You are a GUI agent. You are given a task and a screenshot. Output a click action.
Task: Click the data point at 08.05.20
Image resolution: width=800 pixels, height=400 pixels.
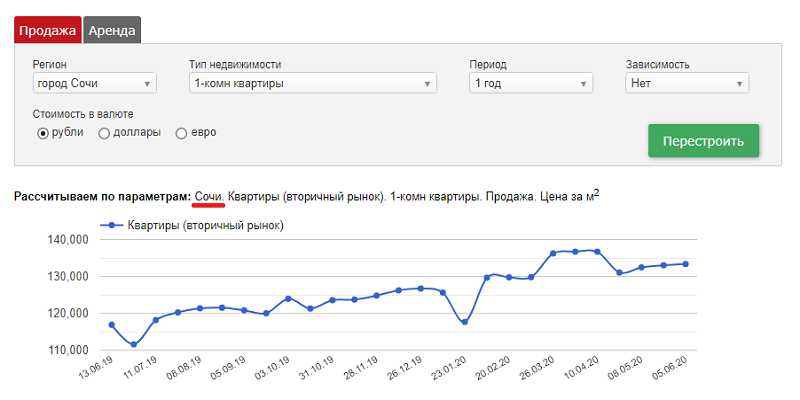641,267
